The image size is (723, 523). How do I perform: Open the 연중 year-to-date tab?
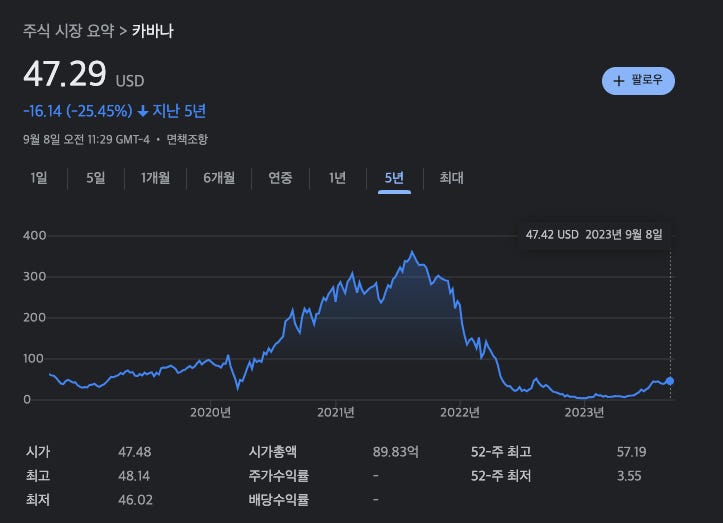280,178
